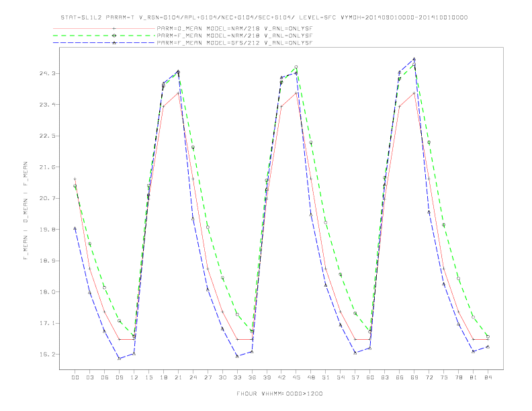The width and height of the screenshot is (532, 411).
Task: Click the FHOUR VHHMM=0000>1200 axis title
Action: click(279, 394)
